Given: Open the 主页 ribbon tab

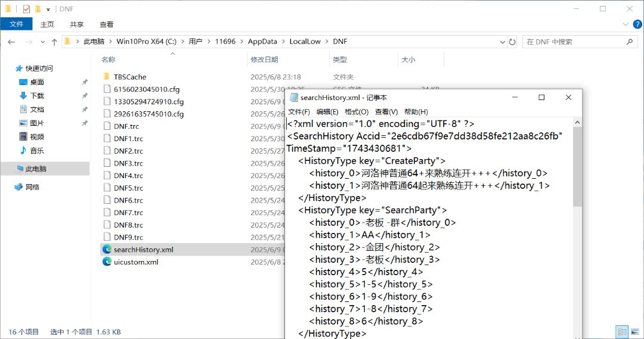Looking at the screenshot, I should pyautogui.click(x=47, y=24).
